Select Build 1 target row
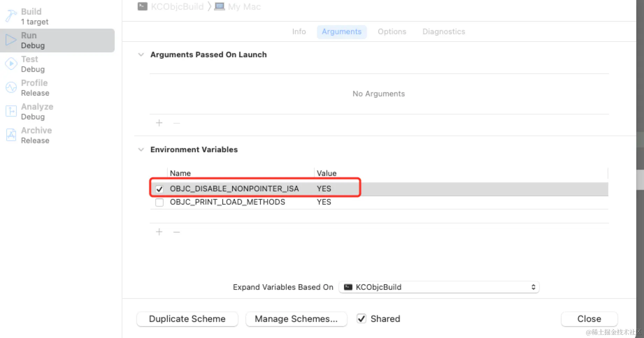Viewport: 644px width, 338px height. tap(57, 16)
